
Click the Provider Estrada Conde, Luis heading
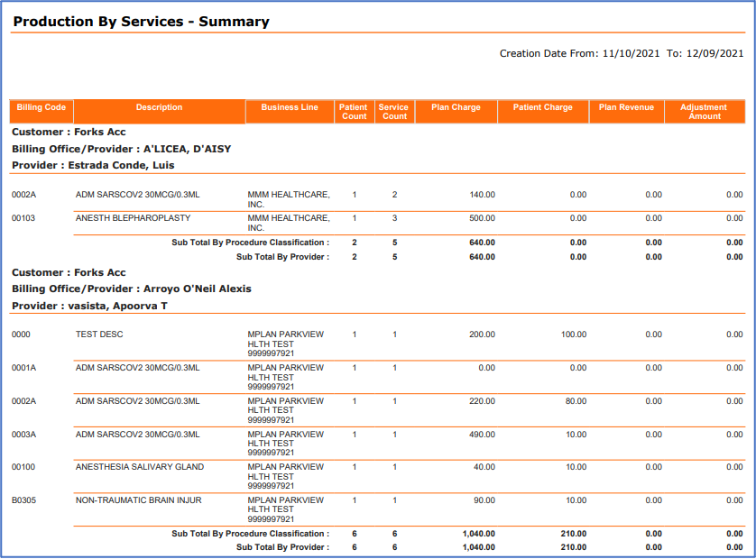pos(93,165)
